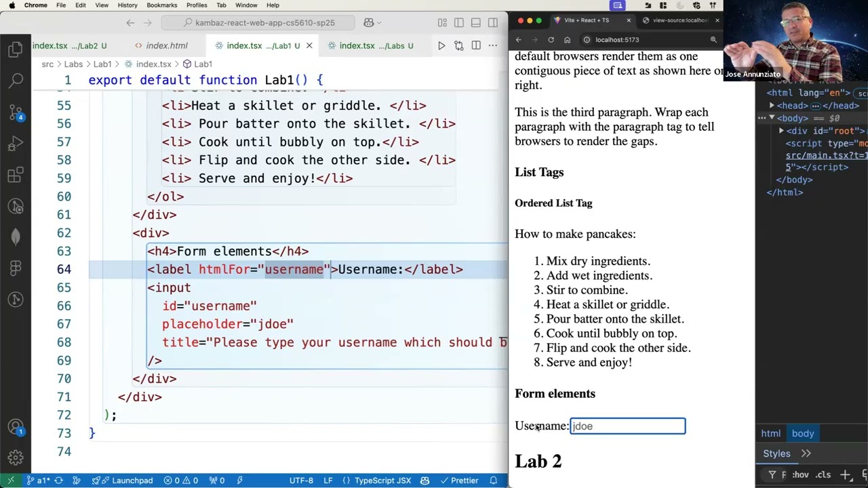
Task: Click the Copilot status icon in the status bar
Action: coord(425,481)
